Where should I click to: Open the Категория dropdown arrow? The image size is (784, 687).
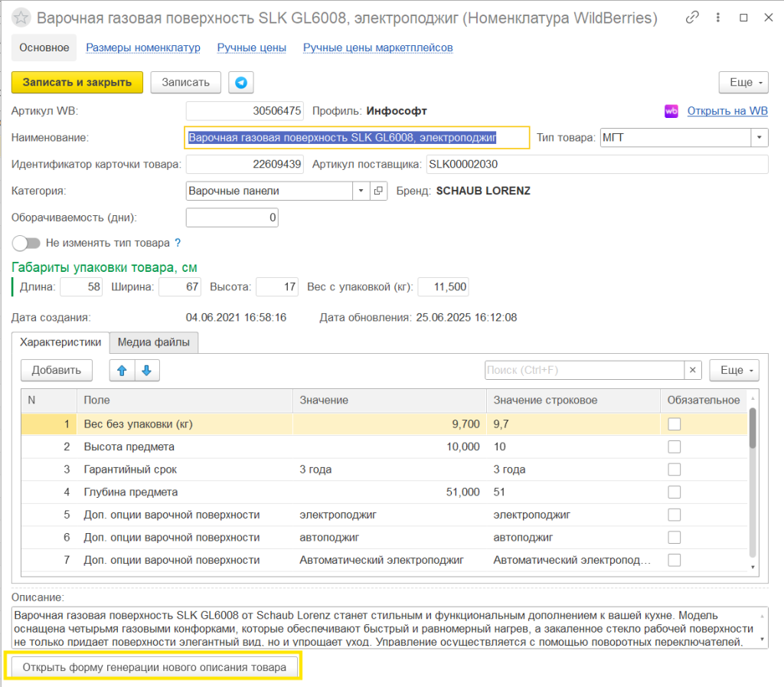[x=361, y=191]
